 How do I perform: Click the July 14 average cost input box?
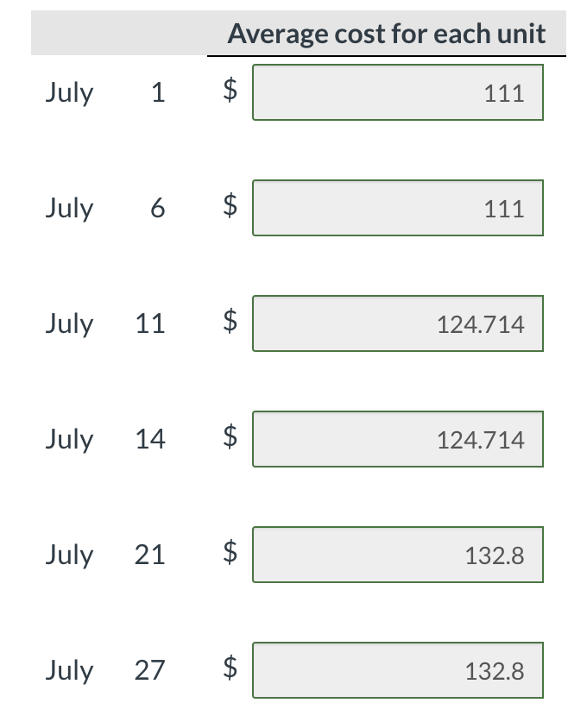[397, 439]
